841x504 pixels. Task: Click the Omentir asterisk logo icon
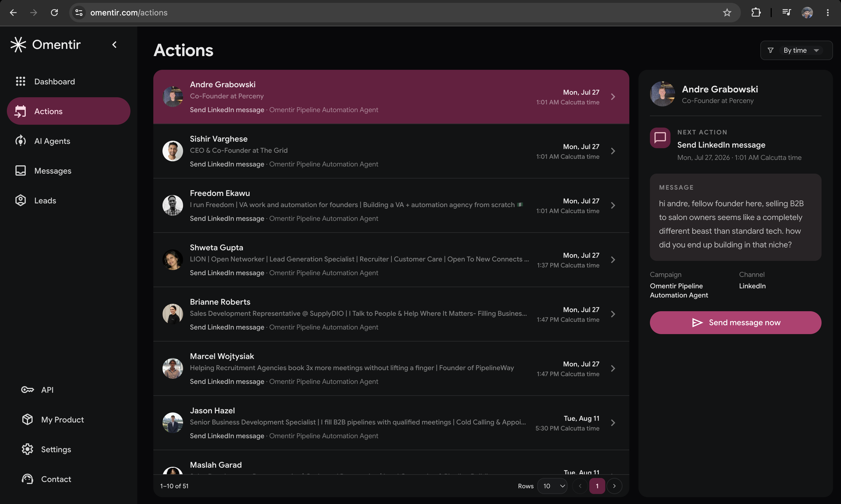point(18,45)
